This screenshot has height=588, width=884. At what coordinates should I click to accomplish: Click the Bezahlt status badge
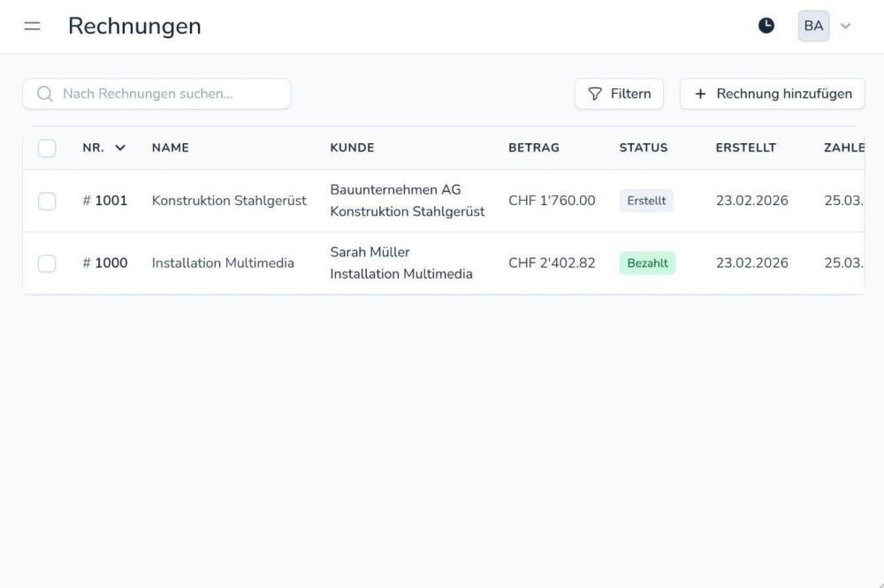click(x=647, y=263)
